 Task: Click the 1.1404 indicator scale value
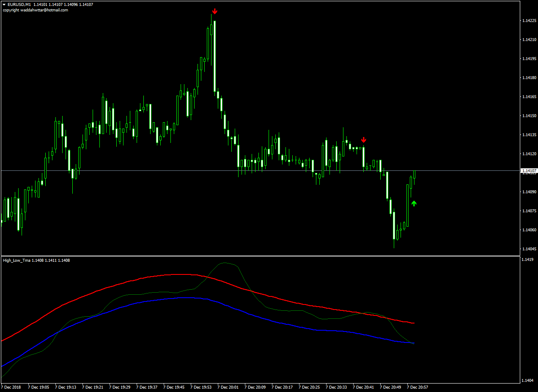coord(528,381)
